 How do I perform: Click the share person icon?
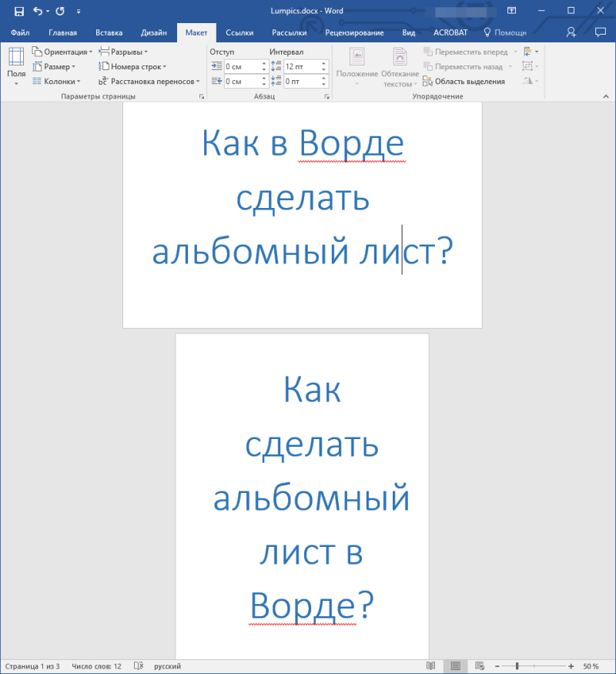coord(571,32)
